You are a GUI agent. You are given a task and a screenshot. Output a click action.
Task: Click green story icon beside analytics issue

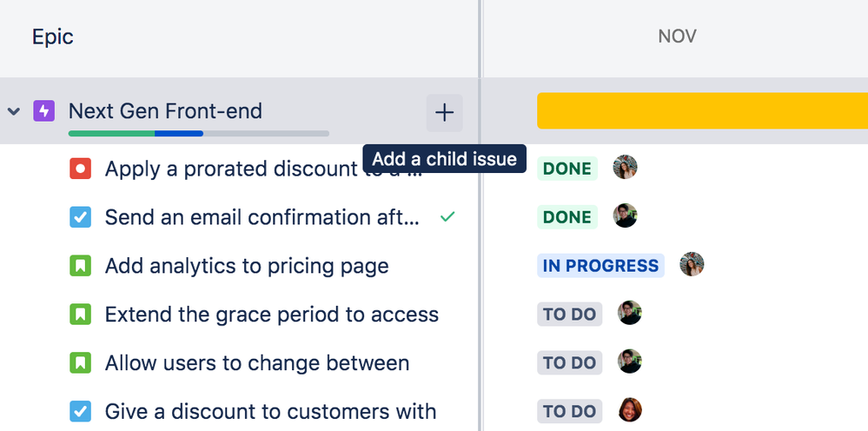coord(80,266)
